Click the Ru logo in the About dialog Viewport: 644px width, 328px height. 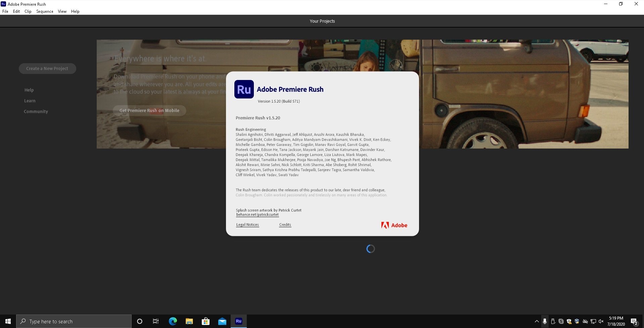244,89
